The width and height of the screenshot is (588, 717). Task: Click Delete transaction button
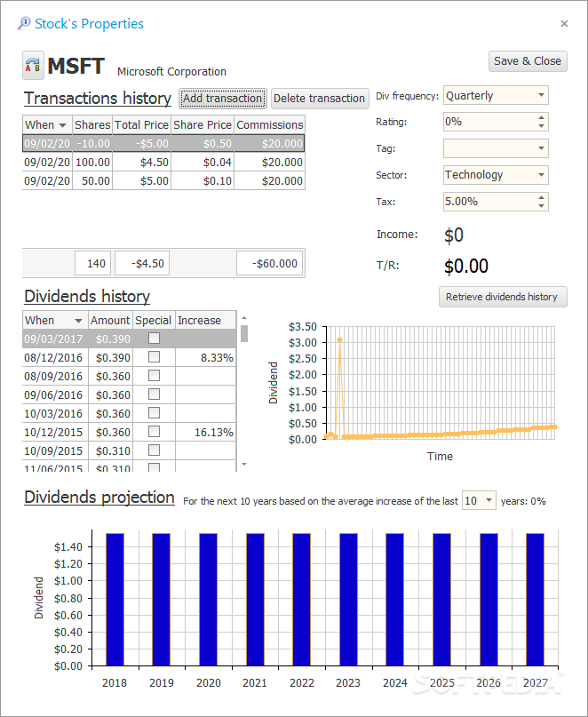click(x=320, y=99)
